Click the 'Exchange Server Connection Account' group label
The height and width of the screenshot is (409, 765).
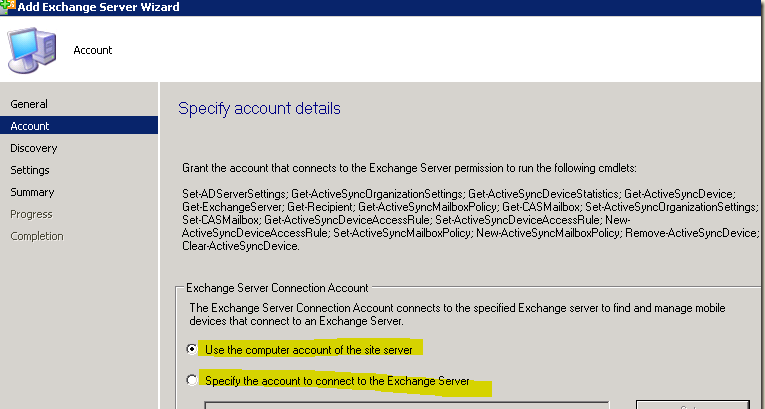pyautogui.click(x=277, y=288)
